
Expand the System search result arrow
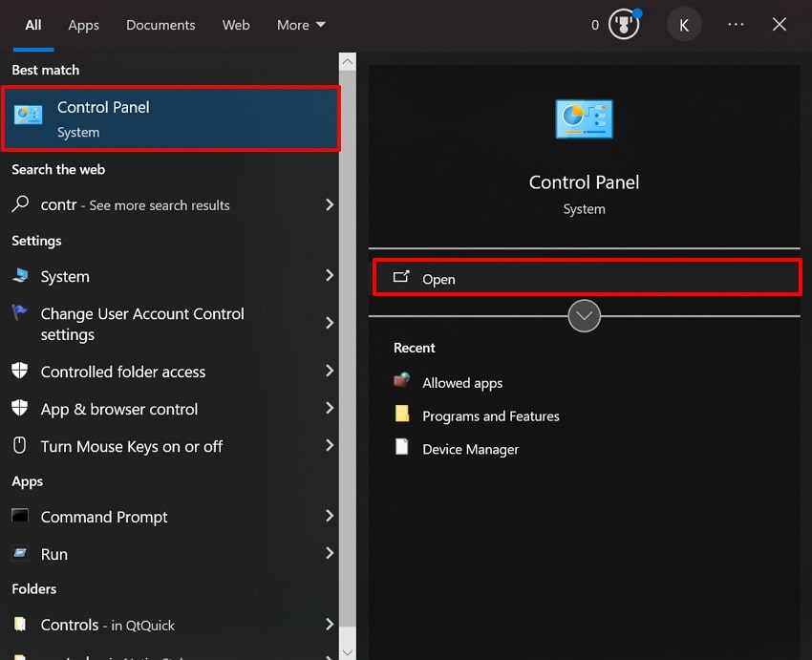tap(330, 276)
